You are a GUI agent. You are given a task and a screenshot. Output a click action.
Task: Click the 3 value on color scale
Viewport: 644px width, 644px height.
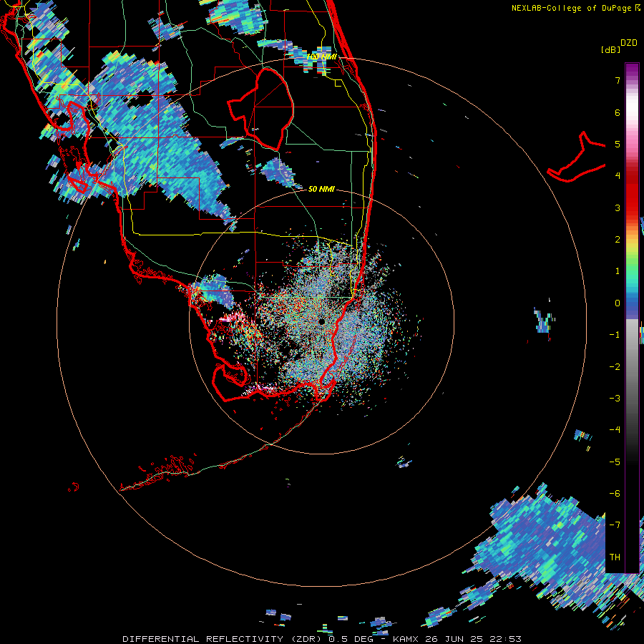point(618,208)
